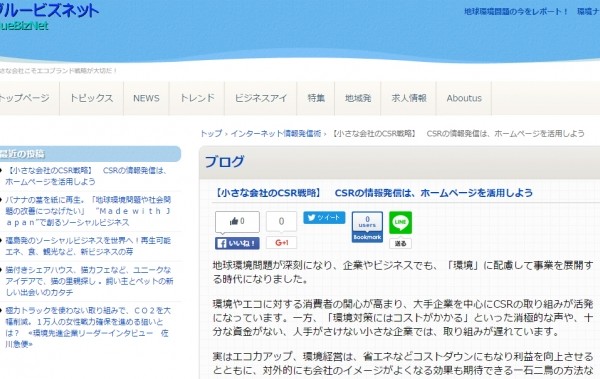Open the ビジネスアイ menu item
The width and height of the screenshot is (600, 379).
click(x=261, y=98)
